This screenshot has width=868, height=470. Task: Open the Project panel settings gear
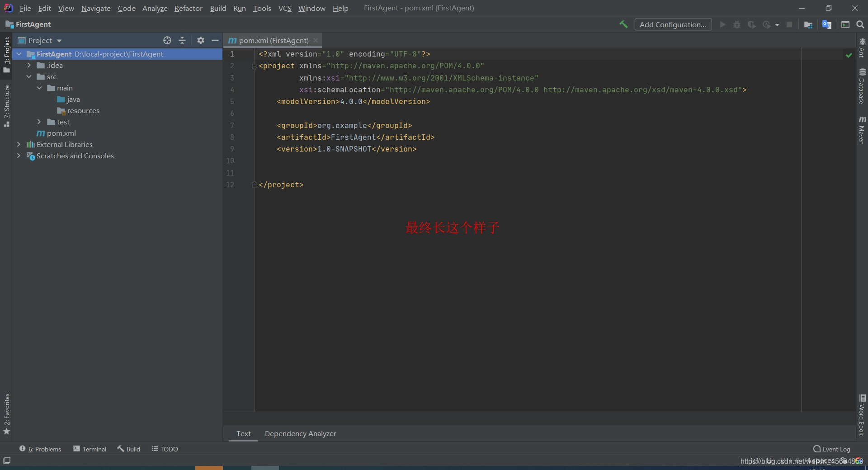(x=201, y=40)
